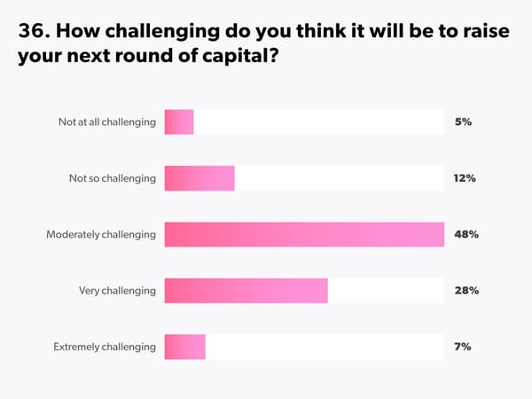
Task: Click the 28% value
Action: [466, 291]
